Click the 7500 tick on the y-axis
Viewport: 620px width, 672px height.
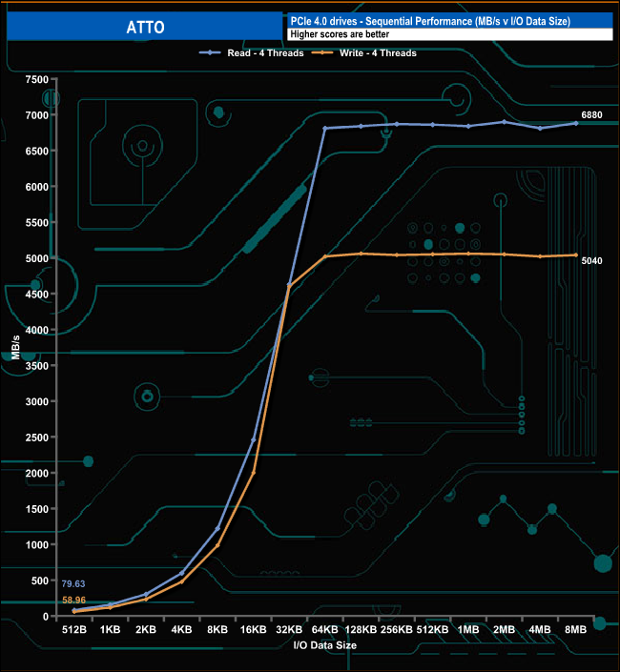click(36, 79)
